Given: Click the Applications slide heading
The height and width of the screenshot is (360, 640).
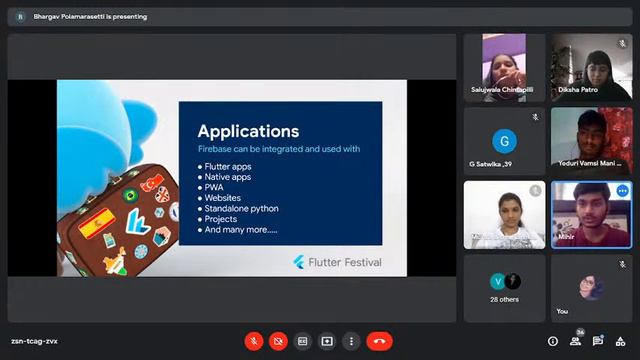Looking at the screenshot, I should [249, 131].
